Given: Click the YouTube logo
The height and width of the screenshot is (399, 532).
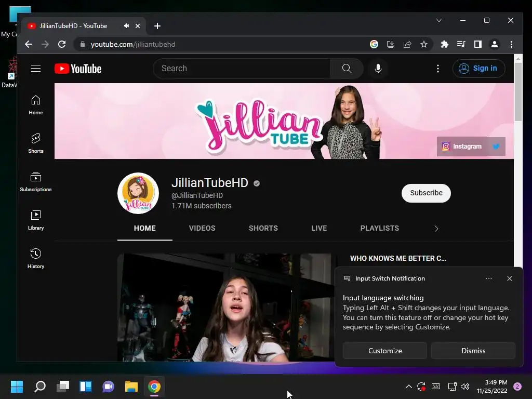Looking at the screenshot, I should 78,69.
